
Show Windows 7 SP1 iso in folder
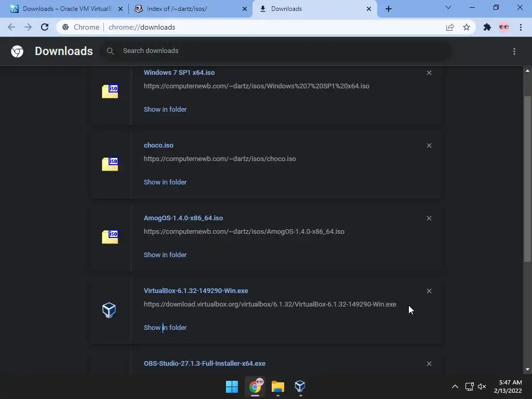coord(165,109)
